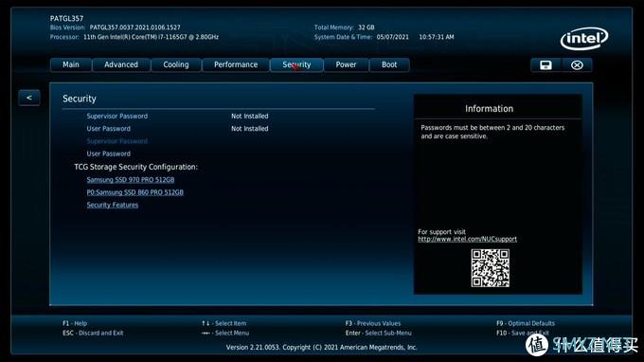
Task: Click the back arrow button
Action: pyautogui.click(x=29, y=98)
